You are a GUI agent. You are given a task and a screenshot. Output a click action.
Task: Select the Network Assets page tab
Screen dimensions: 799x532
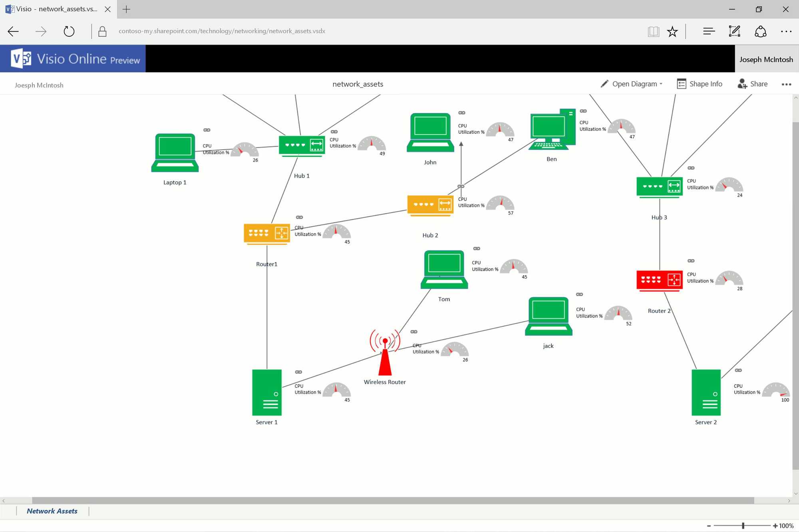[52, 511]
